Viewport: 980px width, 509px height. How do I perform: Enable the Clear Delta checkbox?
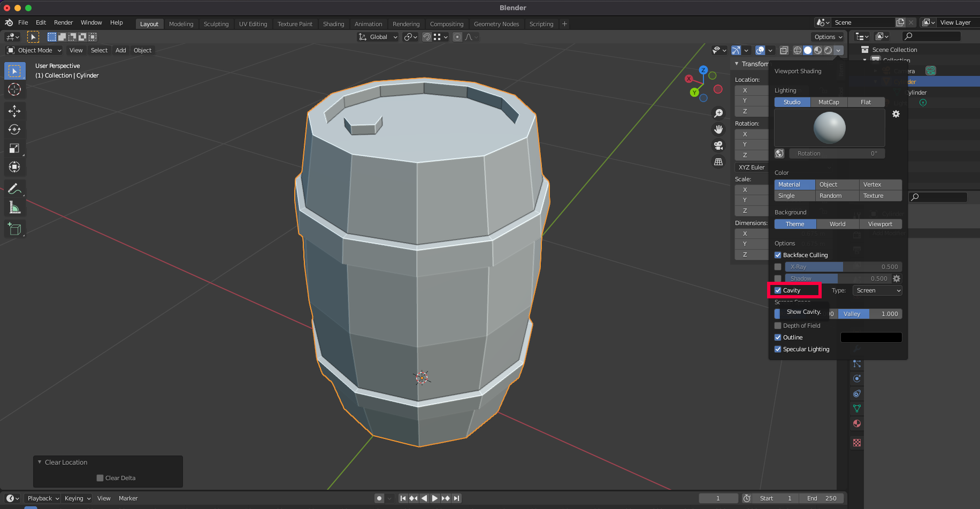pyautogui.click(x=99, y=478)
